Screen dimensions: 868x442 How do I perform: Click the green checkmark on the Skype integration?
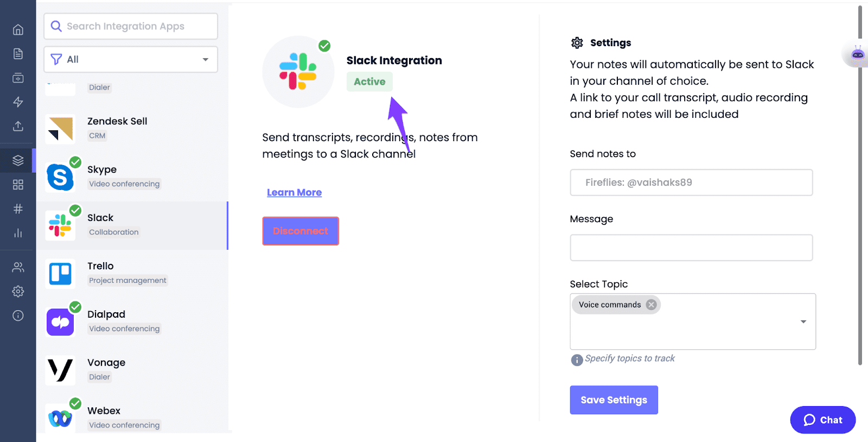pos(75,162)
